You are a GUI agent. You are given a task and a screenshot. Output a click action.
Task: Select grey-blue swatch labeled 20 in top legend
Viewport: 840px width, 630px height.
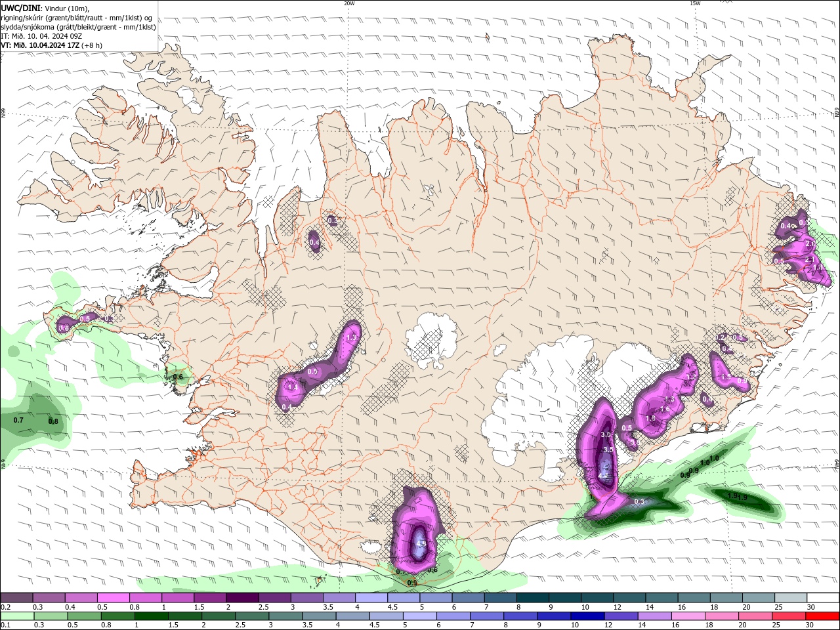(x=759, y=598)
